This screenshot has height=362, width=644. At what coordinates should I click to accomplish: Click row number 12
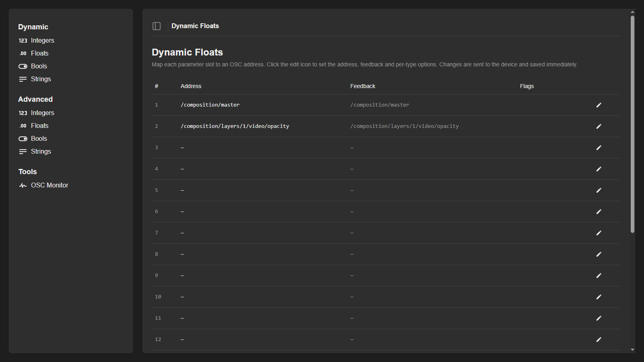click(x=158, y=339)
